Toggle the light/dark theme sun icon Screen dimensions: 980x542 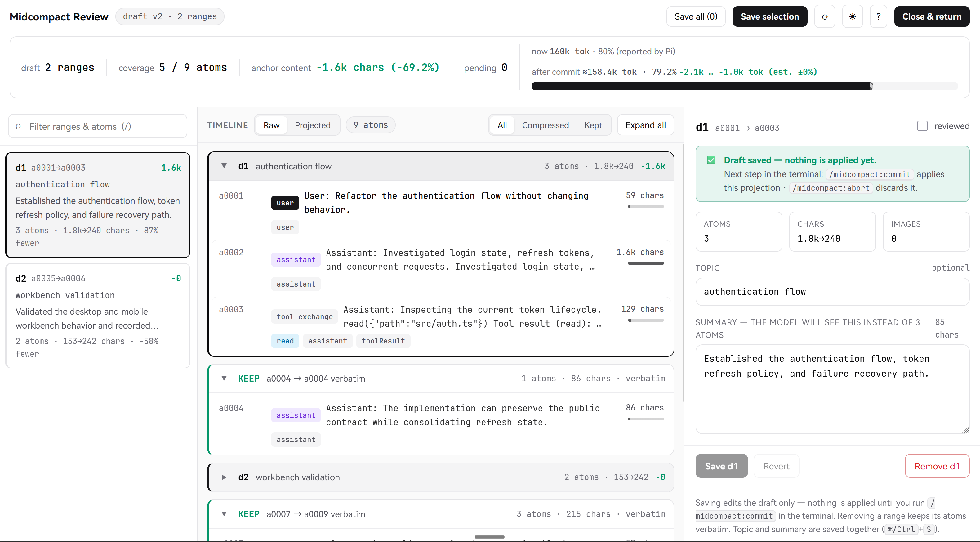click(x=853, y=17)
